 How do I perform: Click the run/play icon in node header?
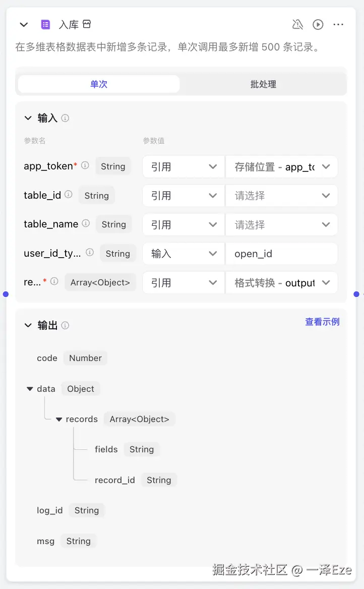(x=318, y=24)
